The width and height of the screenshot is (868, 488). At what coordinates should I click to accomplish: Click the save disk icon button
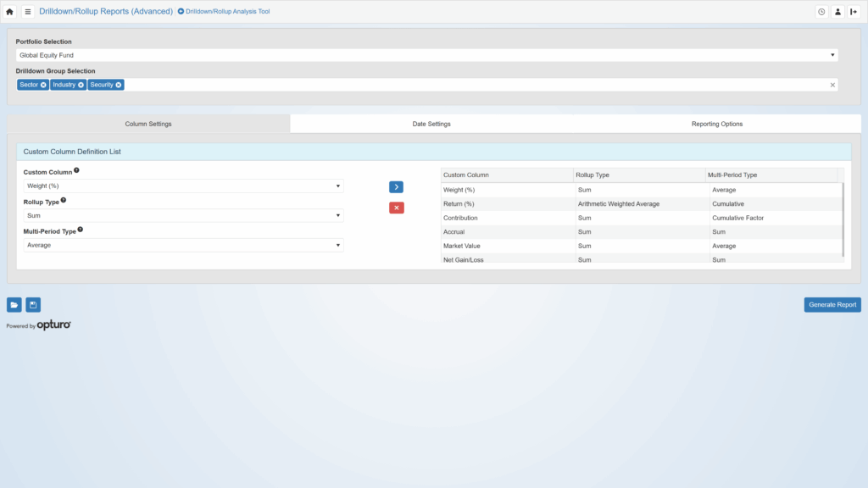[x=33, y=305]
